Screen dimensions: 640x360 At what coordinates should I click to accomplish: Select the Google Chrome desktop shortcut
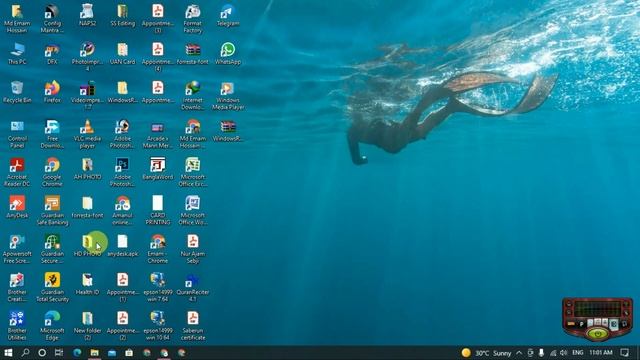pyautogui.click(x=52, y=172)
